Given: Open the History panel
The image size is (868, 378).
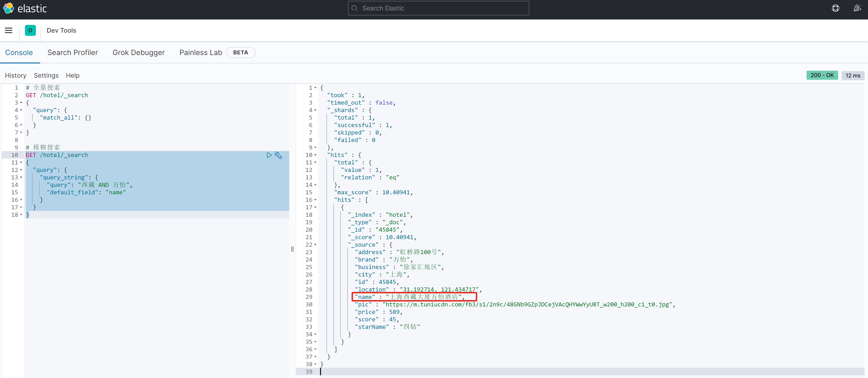Looking at the screenshot, I should (x=15, y=75).
